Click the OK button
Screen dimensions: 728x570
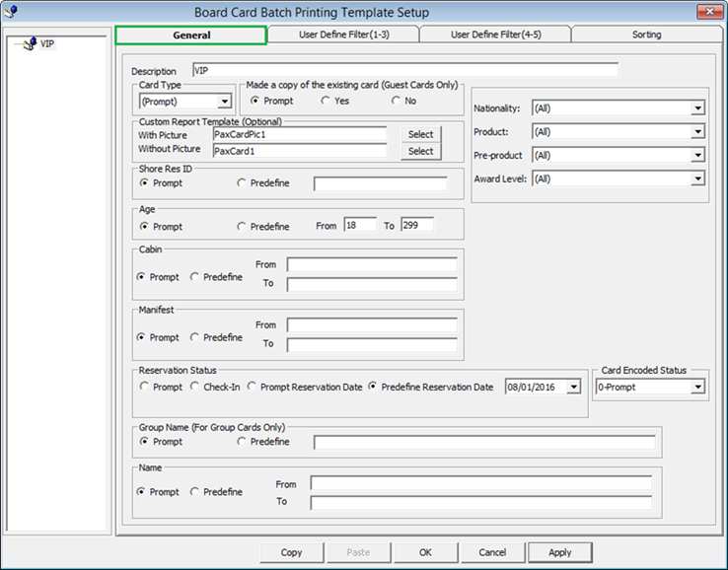coord(425,552)
